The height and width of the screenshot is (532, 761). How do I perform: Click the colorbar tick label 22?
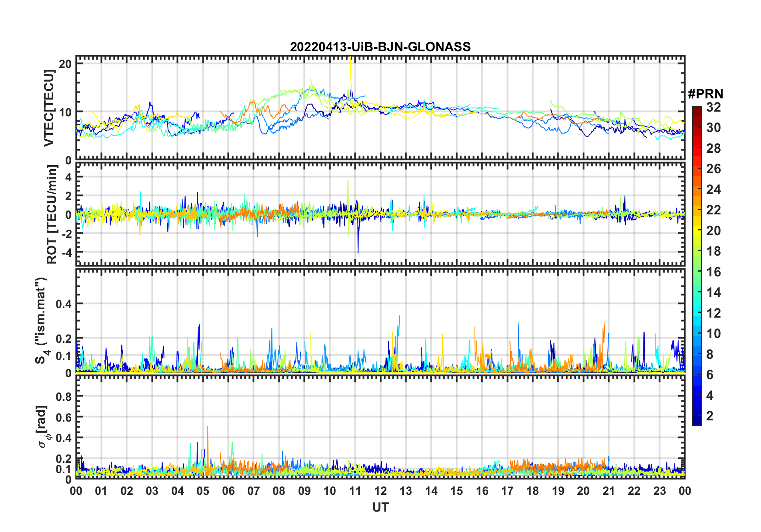713,210
